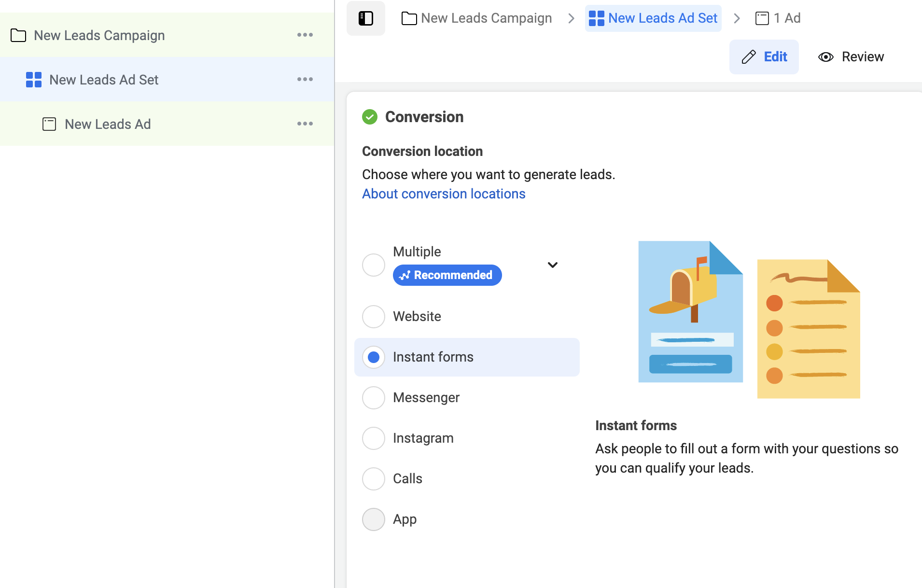Click the chevron after New Leads Campaign breadcrumb
Screen dimensions: 922x588
click(572, 18)
